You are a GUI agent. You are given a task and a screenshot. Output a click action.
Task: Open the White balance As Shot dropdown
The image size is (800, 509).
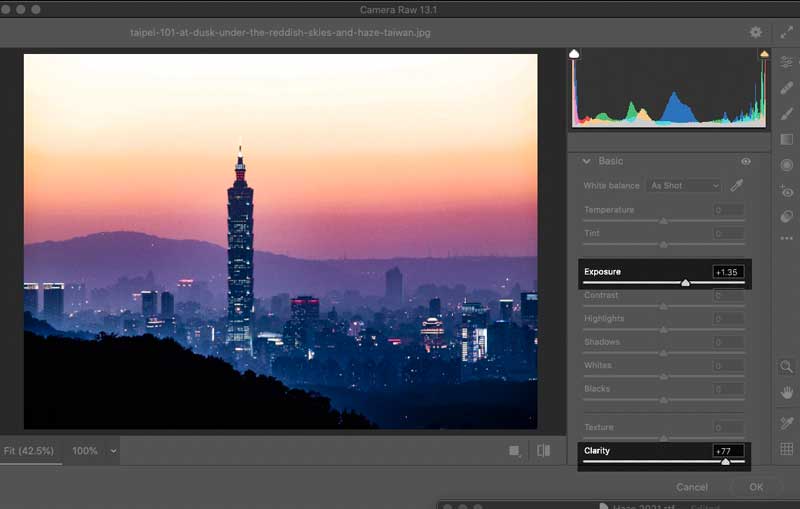click(684, 186)
